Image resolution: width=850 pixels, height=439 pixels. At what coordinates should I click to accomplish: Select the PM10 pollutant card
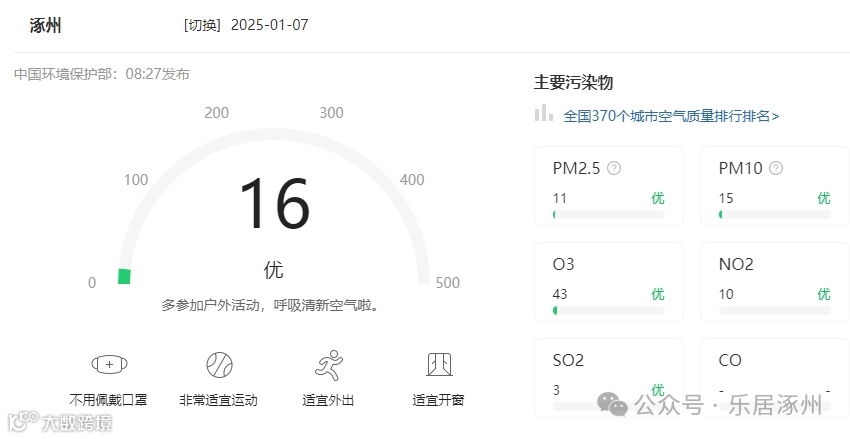point(775,186)
